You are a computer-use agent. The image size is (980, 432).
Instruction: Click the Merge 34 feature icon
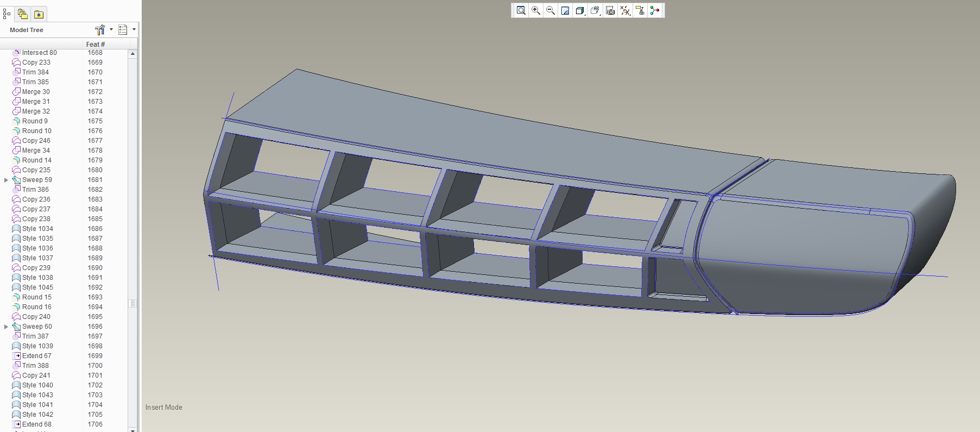(16, 151)
